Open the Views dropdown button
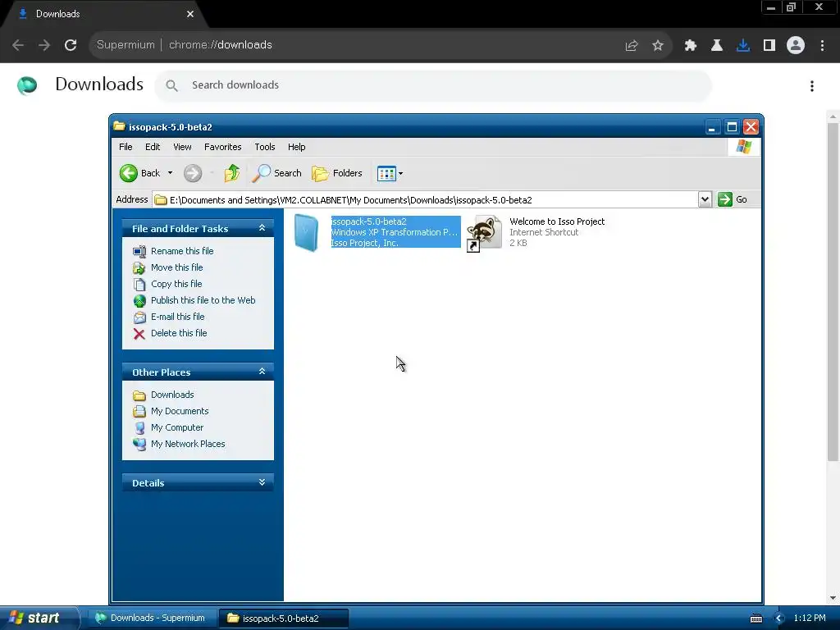Viewport: 840px width, 630px height. point(390,173)
